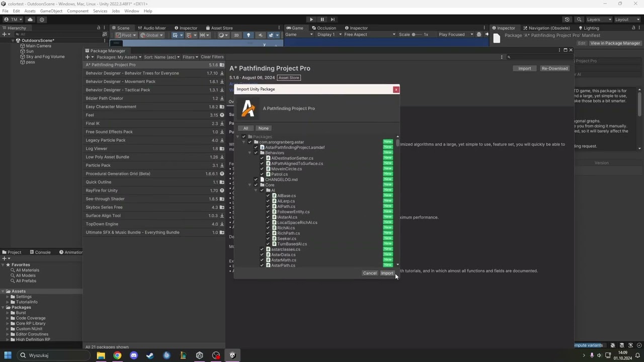This screenshot has height=362, width=644.
Task: Uncheck the Patrol.cs checkbox
Action: coord(262,174)
